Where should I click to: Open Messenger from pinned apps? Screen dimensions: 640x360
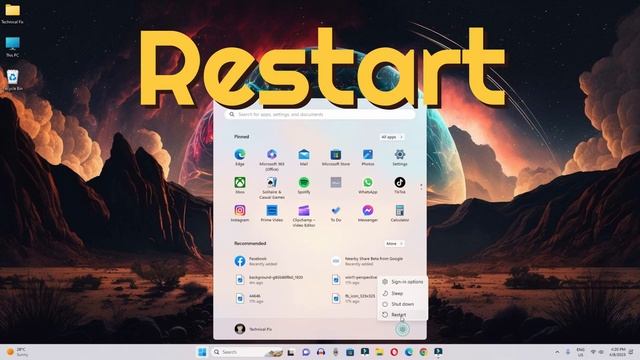click(368, 213)
